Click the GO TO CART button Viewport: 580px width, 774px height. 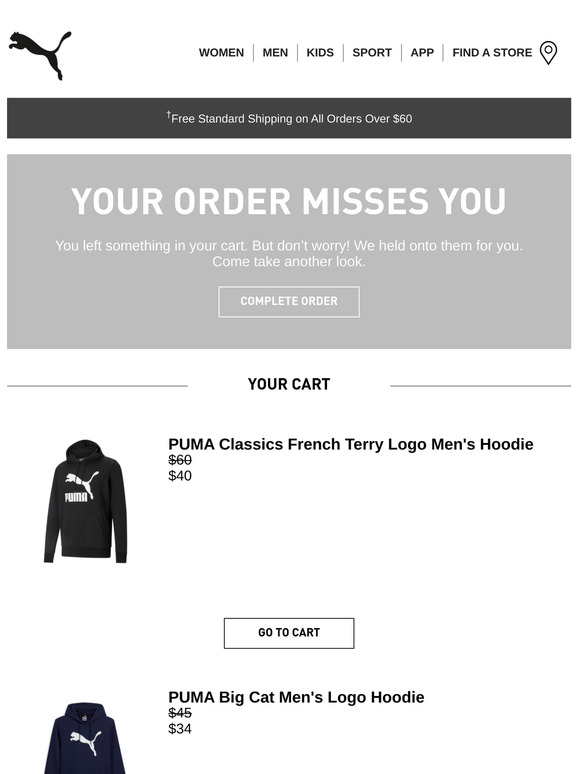(289, 633)
